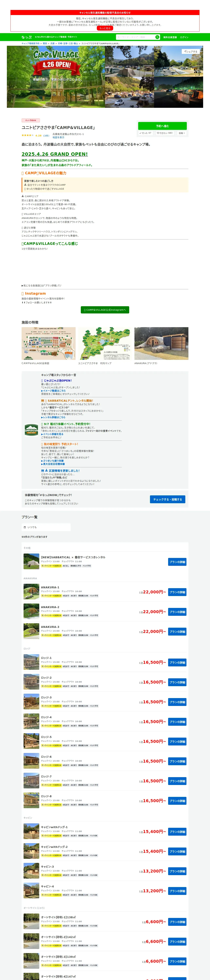Viewport: 210px width, 980px height.
Task: Open 無料会員登録 in the header
Action: pos(170,37)
